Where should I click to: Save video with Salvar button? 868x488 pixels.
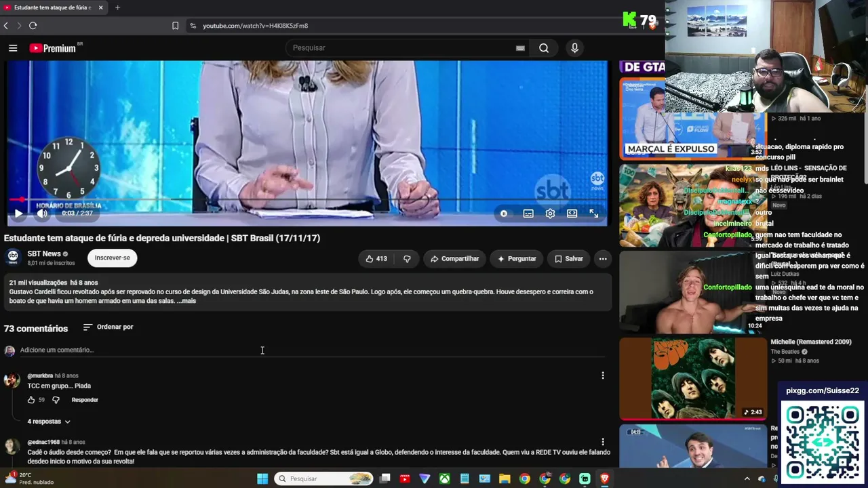point(568,259)
